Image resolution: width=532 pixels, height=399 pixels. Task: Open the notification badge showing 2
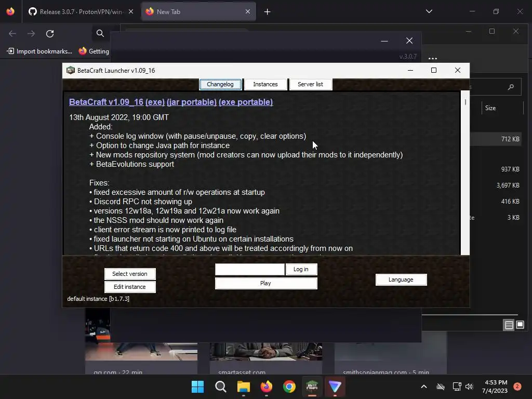517,387
